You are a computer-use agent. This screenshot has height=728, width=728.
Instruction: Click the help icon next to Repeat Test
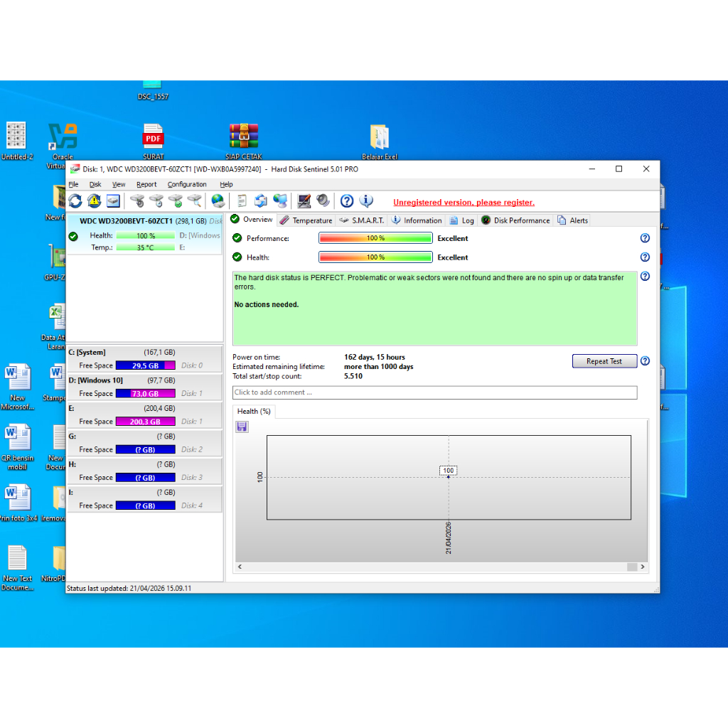click(645, 360)
